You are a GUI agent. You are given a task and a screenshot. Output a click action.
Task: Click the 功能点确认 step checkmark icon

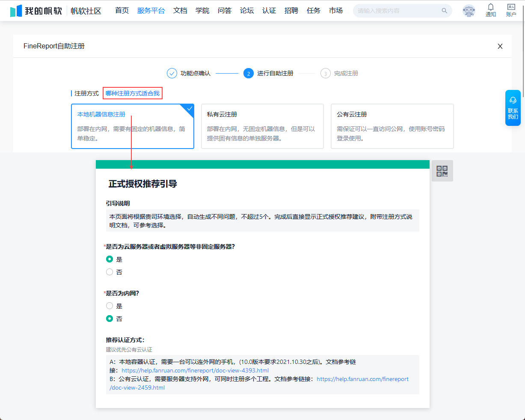click(x=172, y=73)
